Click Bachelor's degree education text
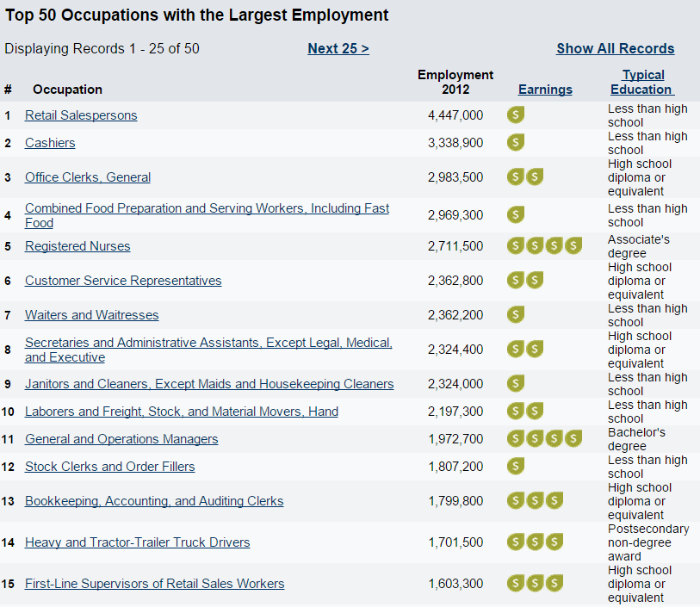 (636, 439)
